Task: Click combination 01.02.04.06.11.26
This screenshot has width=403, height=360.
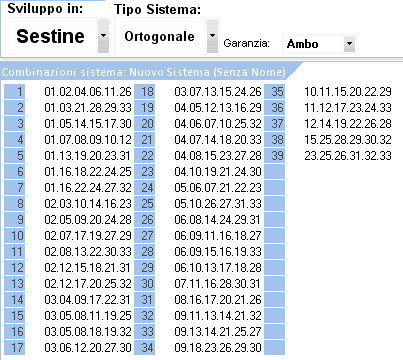Action: 88,92
